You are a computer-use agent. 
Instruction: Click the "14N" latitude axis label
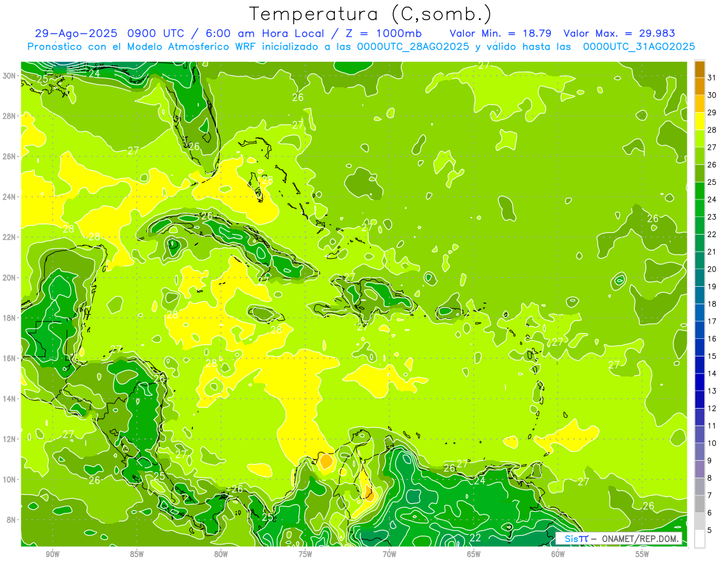[8, 398]
